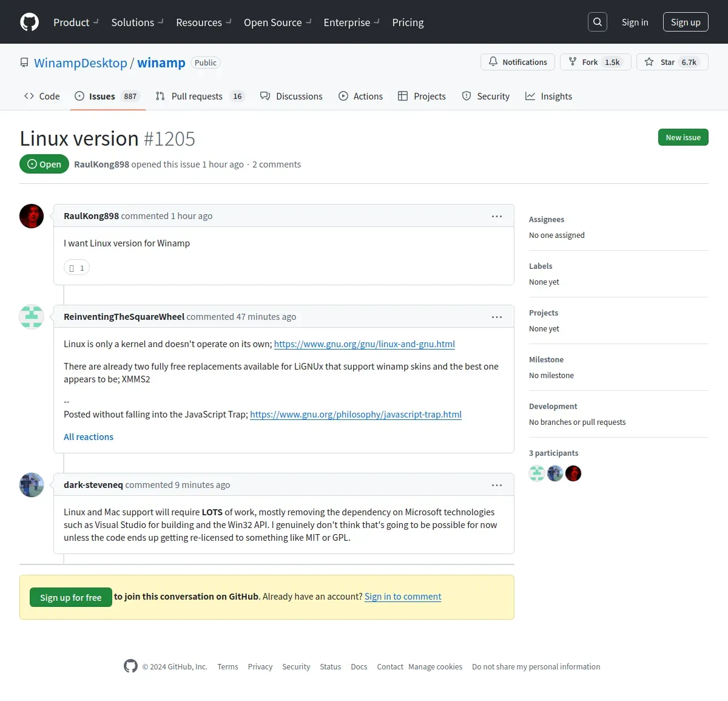
Task: Click dark-steveneq username in comment header
Action: point(93,484)
